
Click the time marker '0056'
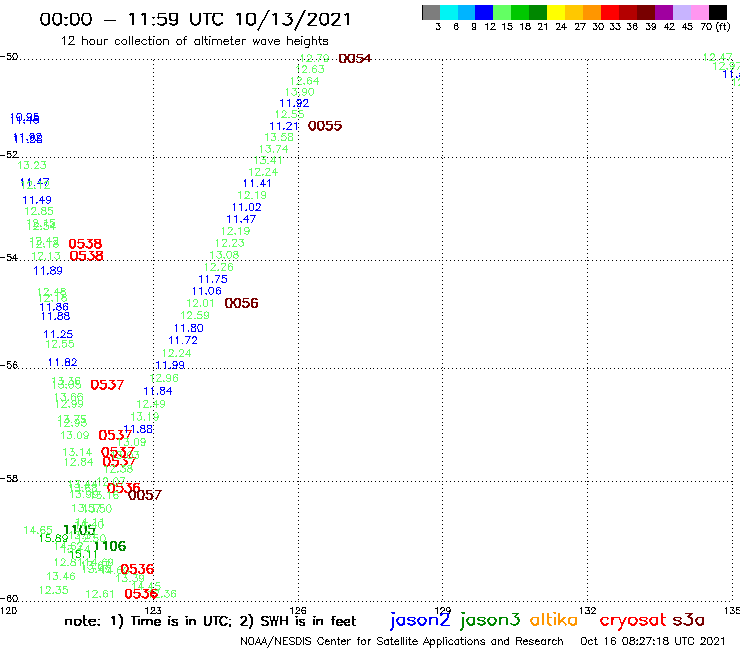coord(241,303)
